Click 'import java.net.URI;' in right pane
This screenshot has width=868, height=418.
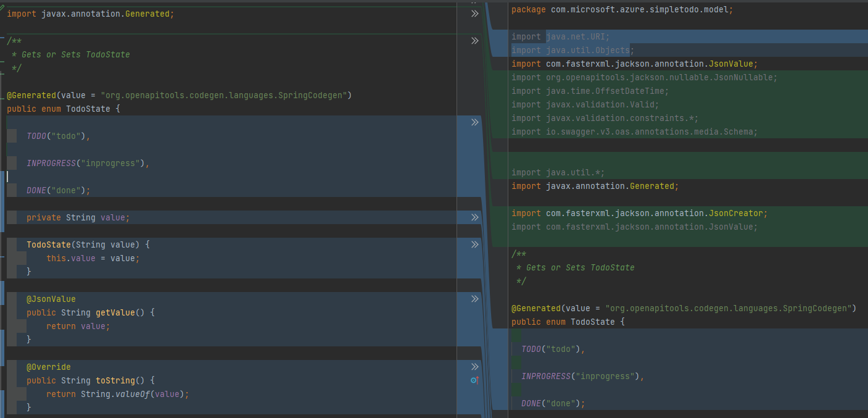561,36
